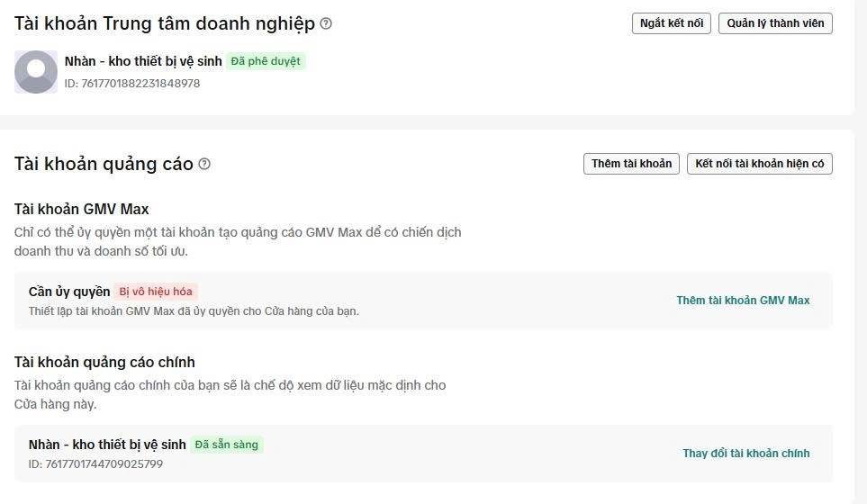Viewport: 867px width, 504px height.
Task: Click the Bị vô hiệu hóa status badge
Action: coord(157,292)
